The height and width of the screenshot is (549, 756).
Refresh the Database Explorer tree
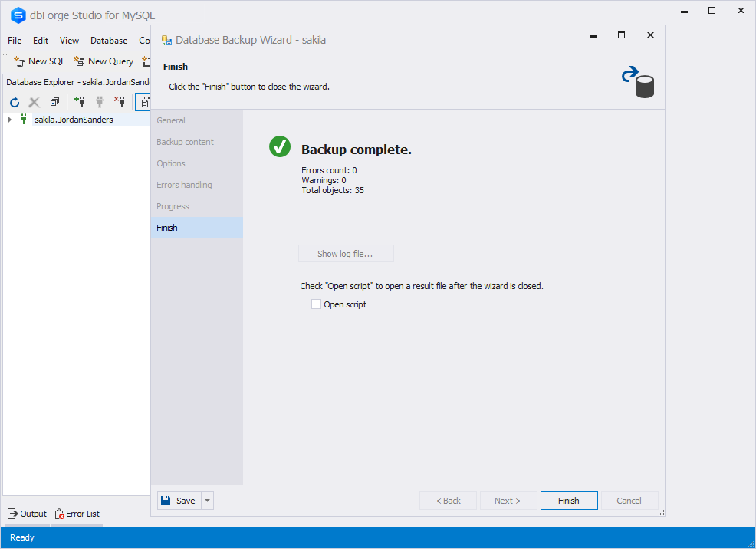coord(15,102)
